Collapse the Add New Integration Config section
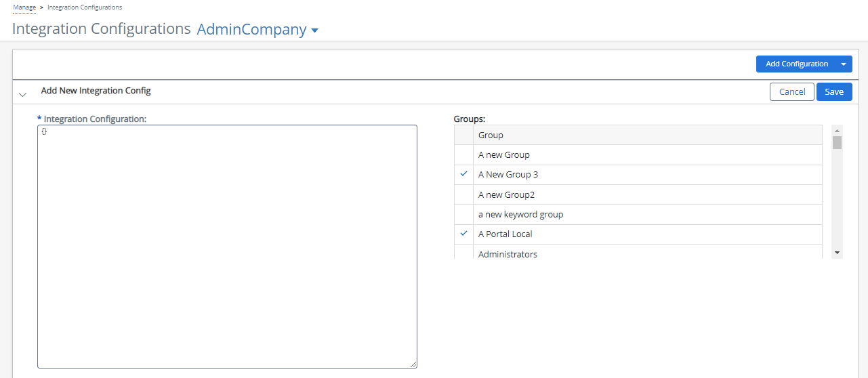 point(23,94)
